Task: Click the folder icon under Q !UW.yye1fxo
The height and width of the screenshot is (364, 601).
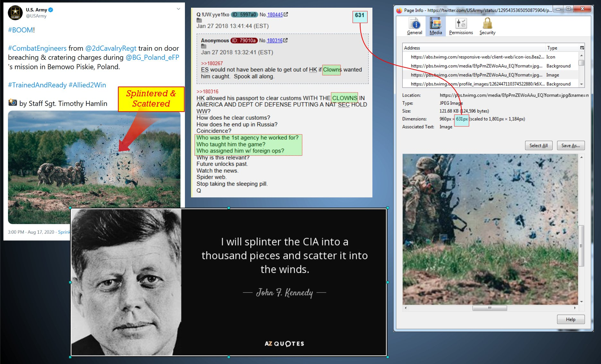Action: tap(199, 20)
